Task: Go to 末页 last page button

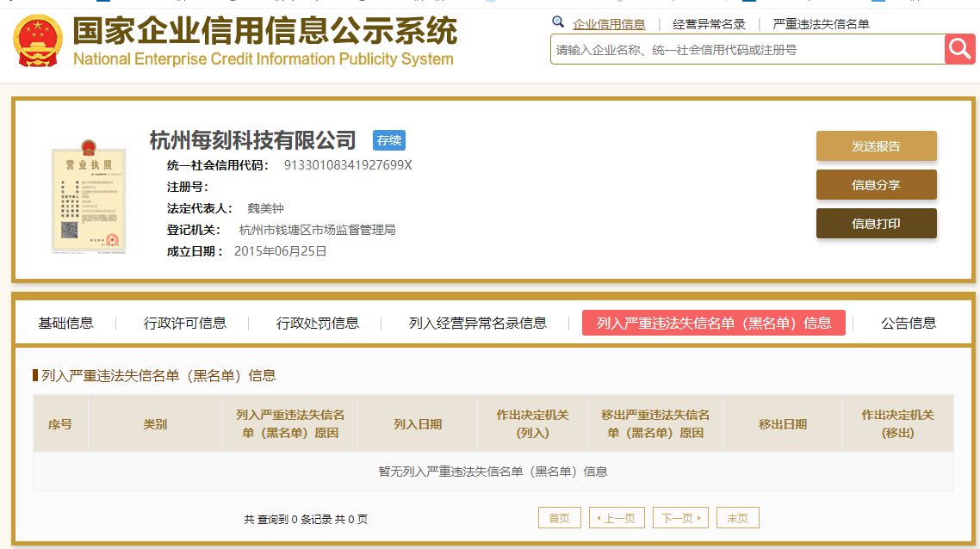Action: coord(737,518)
